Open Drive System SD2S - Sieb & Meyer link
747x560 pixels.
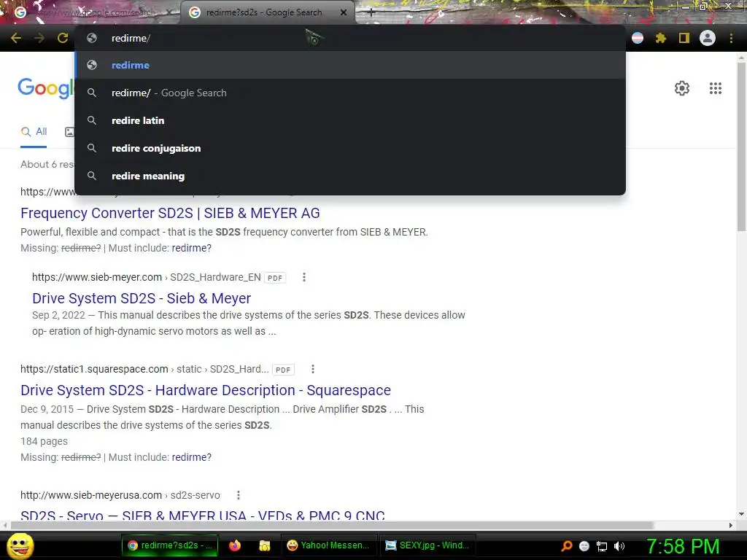pos(142,298)
